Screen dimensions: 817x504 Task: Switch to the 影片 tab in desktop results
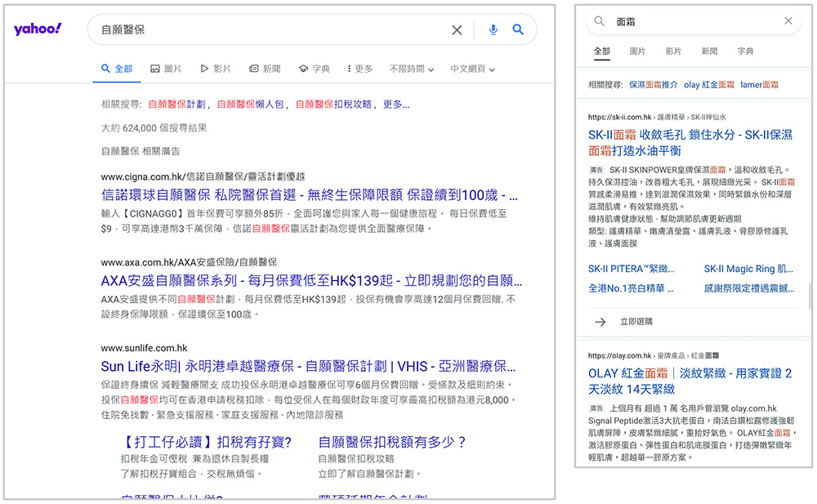(x=215, y=69)
